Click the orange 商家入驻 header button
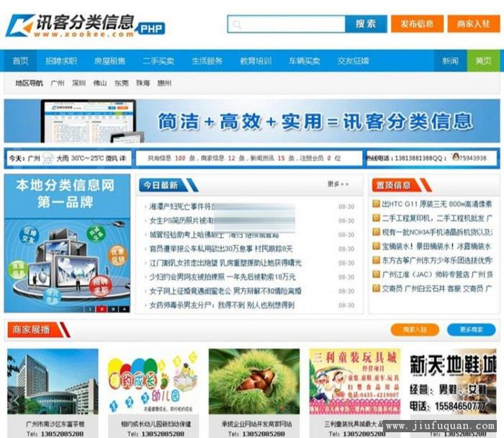The width and height of the screenshot is (504, 438). (x=474, y=24)
